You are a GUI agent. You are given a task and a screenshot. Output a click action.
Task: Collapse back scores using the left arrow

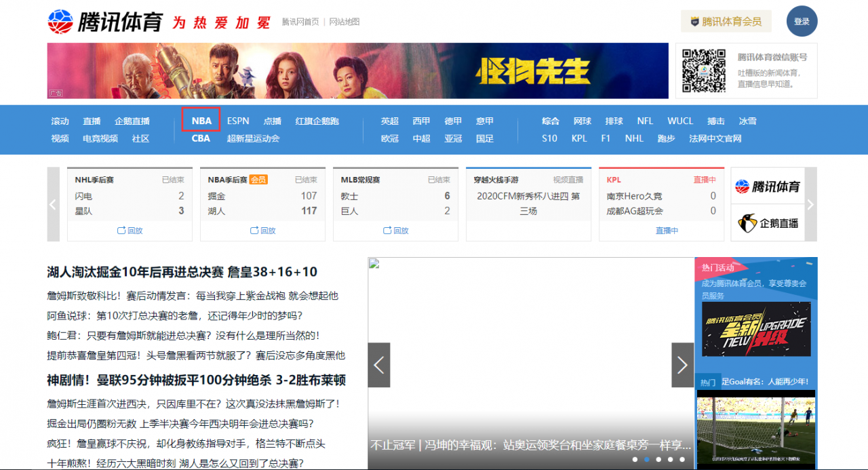click(x=53, y=204)
